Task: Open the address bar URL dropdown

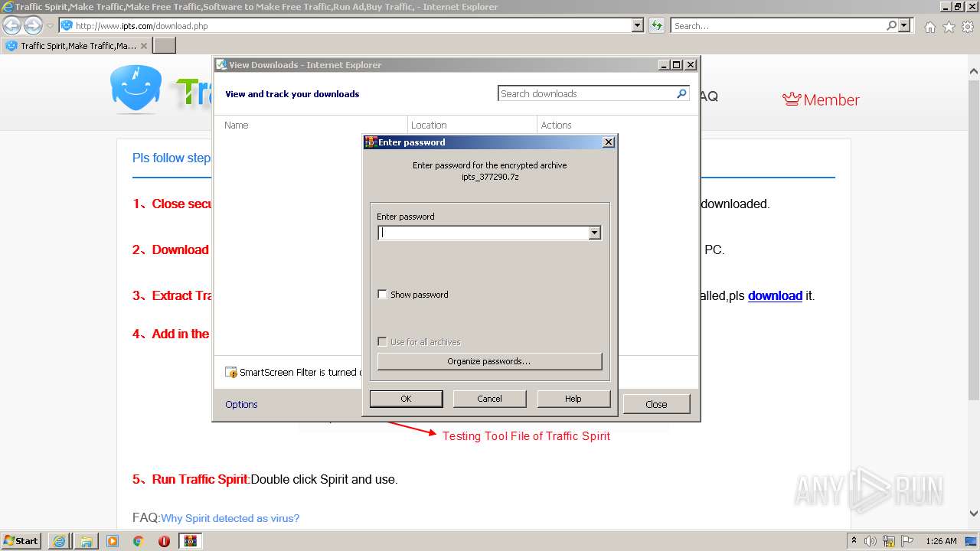Action: pos(638,25)
